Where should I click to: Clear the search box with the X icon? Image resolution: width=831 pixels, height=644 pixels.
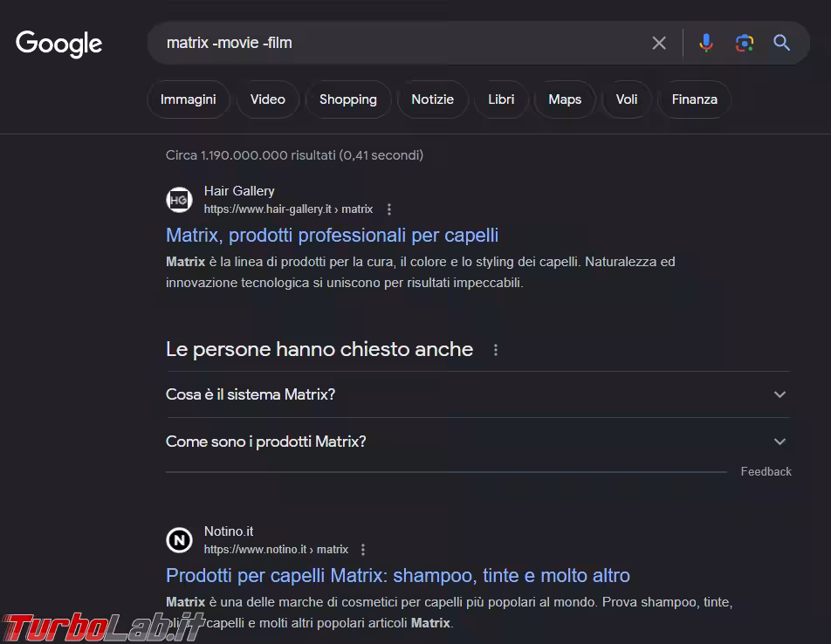pyautogui.click(x=659, y=43)
